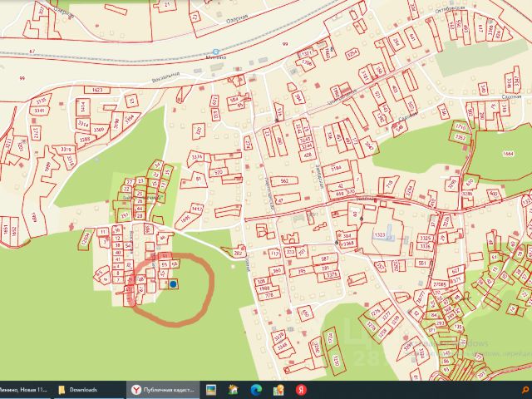Image resolution: width=532 pixels, height=399 pixels.
Task: Select parcel 1651 at the left edge
Action: [4, 226]
